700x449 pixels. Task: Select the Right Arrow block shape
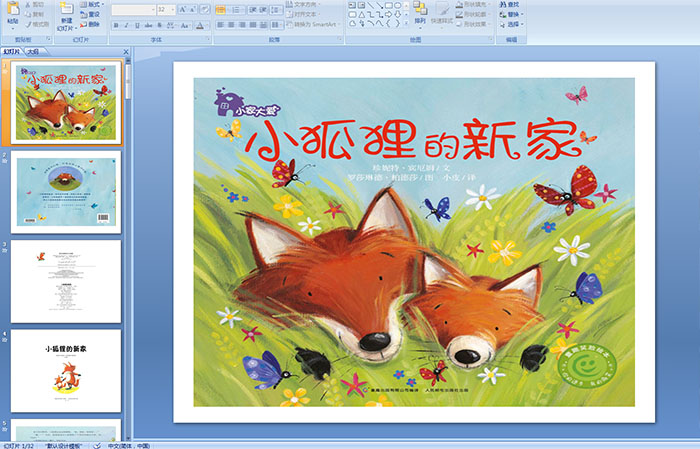pyautogui.click(x=389, y=15)
